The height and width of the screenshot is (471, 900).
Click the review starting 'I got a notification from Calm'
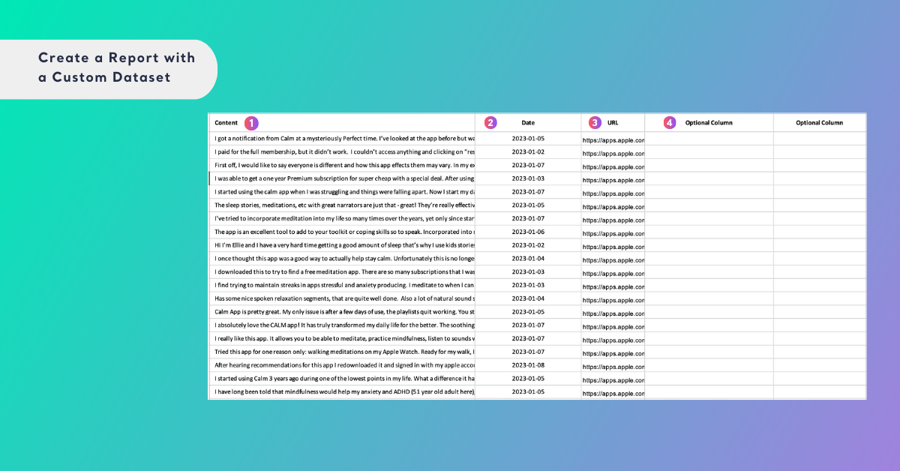[344, 139]
